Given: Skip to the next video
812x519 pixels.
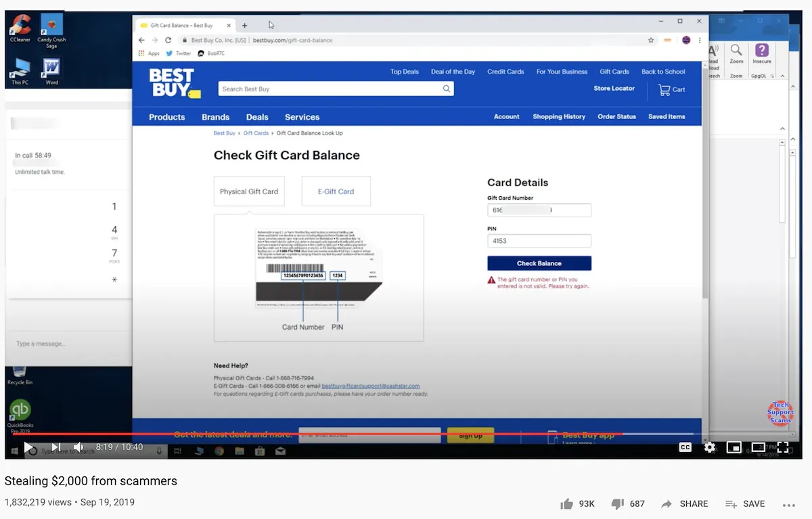Looking at the screenshot, I should click(x=56, y=447).
